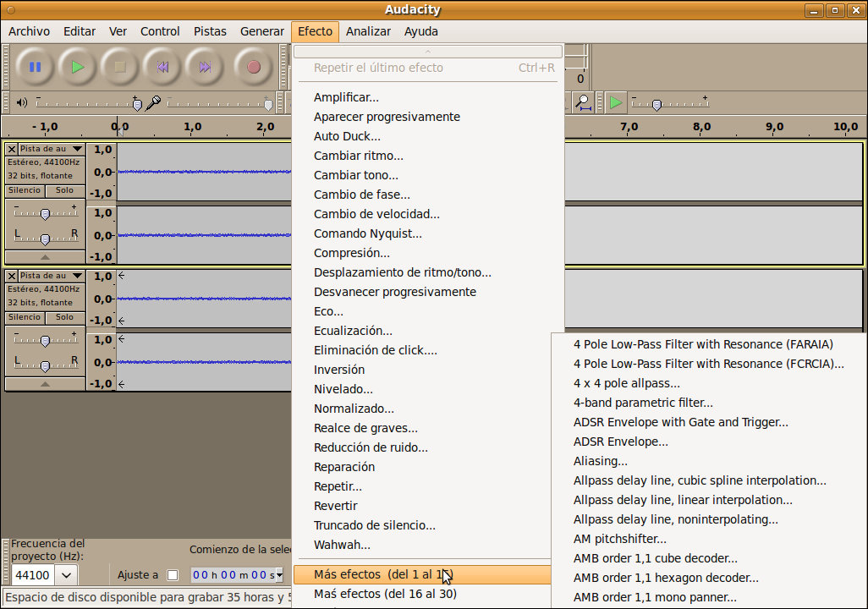Toggle the Ajuste a checkbox

click(x=173, y=575)
